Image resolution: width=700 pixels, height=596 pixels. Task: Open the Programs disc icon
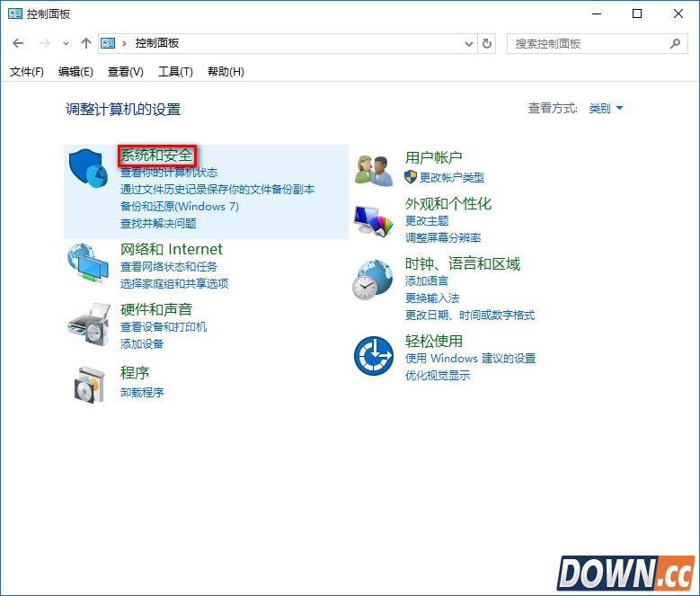89,385
